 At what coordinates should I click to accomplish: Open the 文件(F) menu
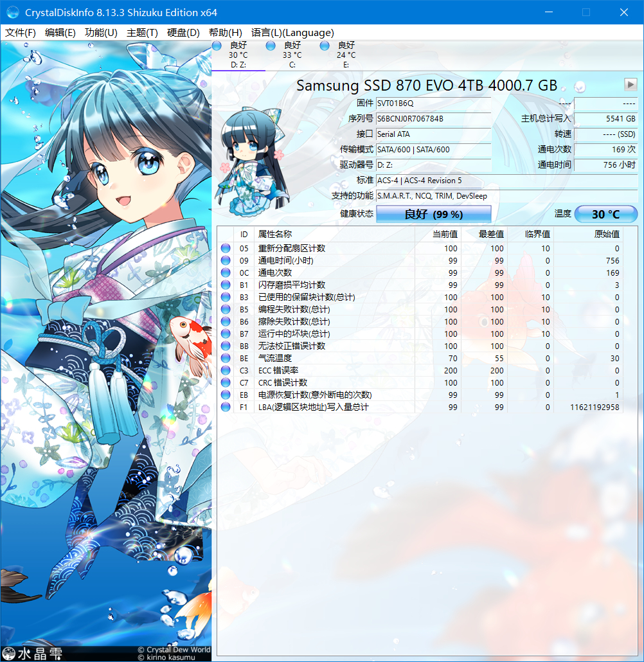click(21, 33)
